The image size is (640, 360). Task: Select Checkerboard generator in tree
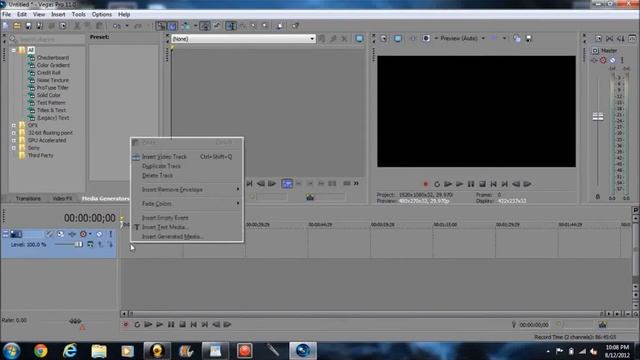pyautogui.click(x=53, y=58)
